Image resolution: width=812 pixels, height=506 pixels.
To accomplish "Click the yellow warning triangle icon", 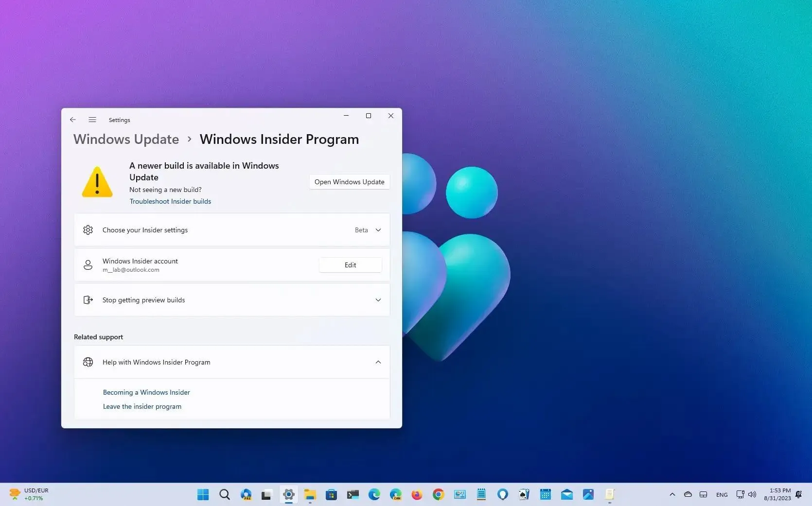I will point(97,182).
